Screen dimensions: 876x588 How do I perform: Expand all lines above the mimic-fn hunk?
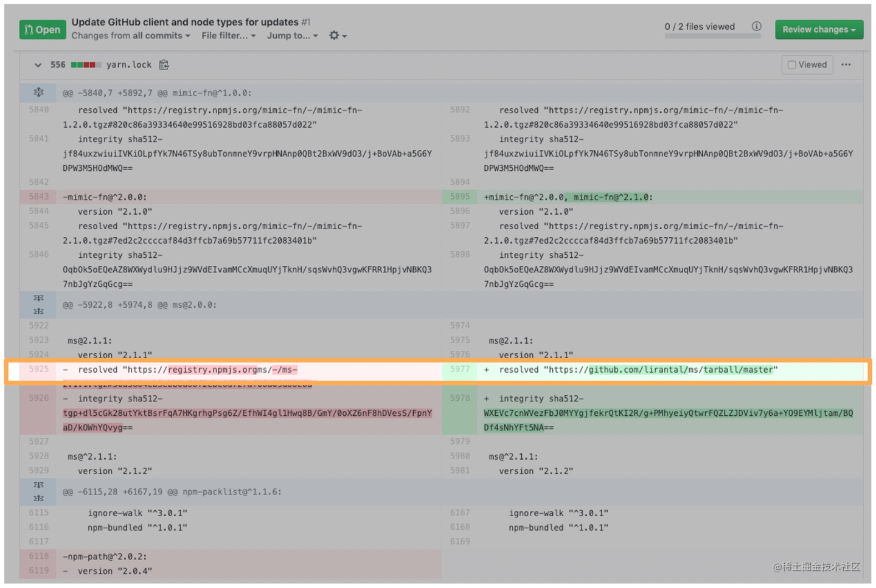pyautogui.click(x=38, y=92)
